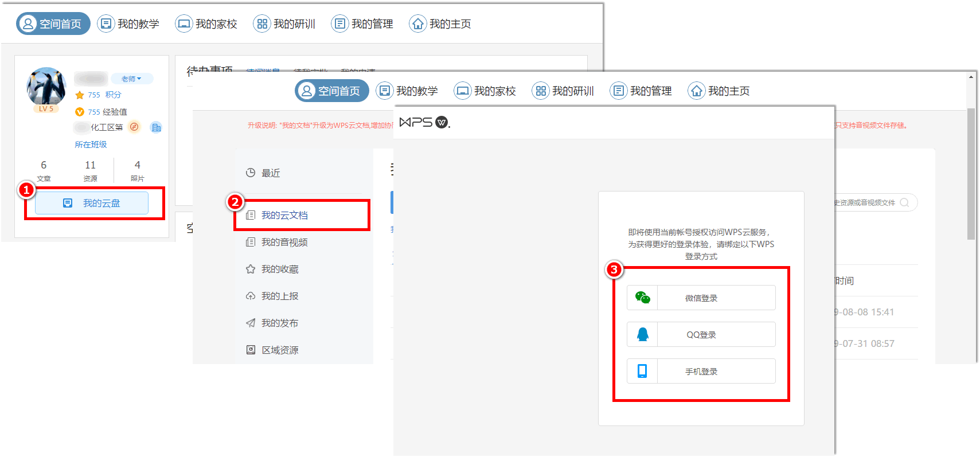Click the 所在班级 link
Screen dimensions: 980x457
[x=91, y=144]
